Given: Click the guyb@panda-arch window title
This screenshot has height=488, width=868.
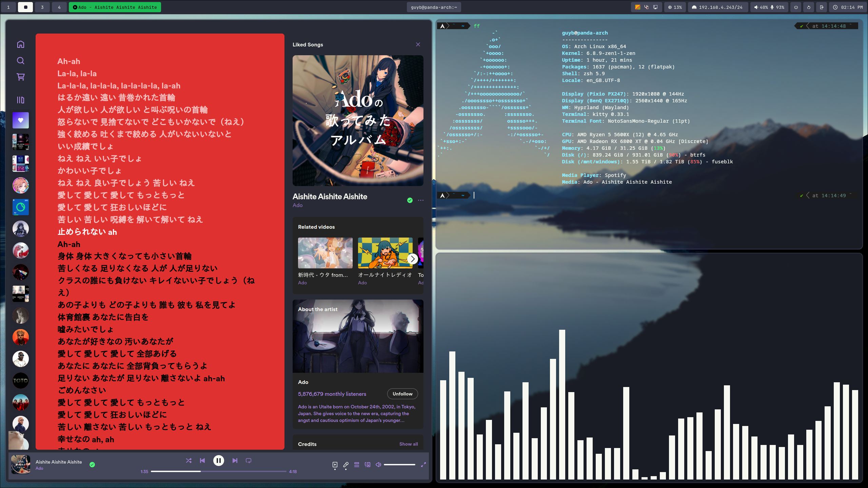Looking at the screenshot, I should 434,7.
